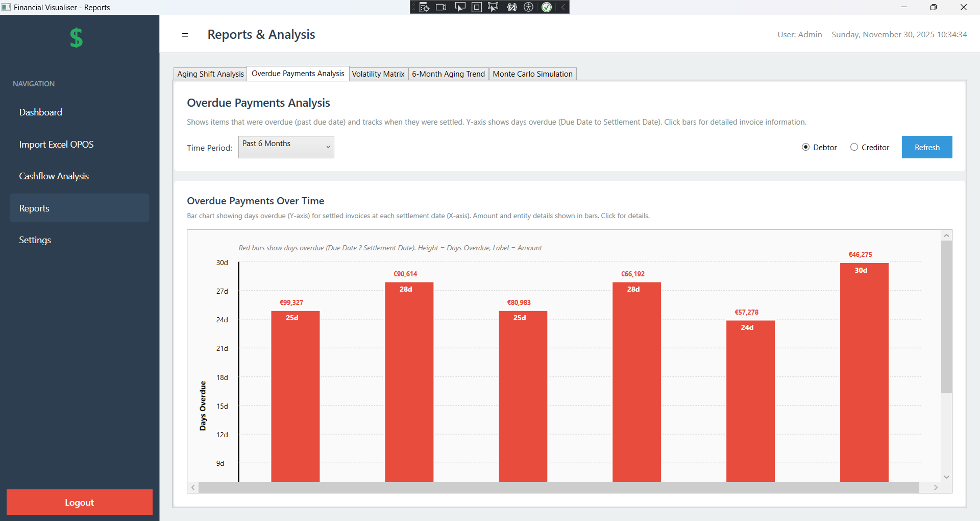Click the 30d bar labeled €46,275
Image resolution: width=980 pixels, height=521 pixels.
pos(864,372)
